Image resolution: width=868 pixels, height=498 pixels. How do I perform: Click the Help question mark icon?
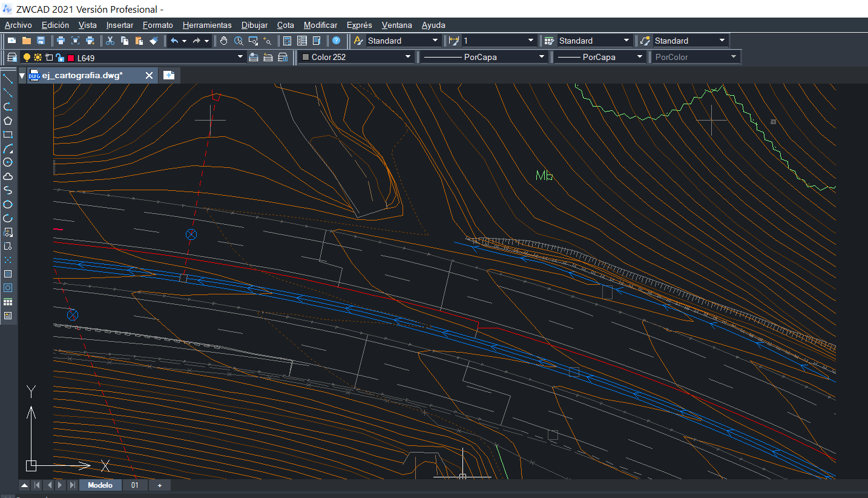click(x=337, y=41)
